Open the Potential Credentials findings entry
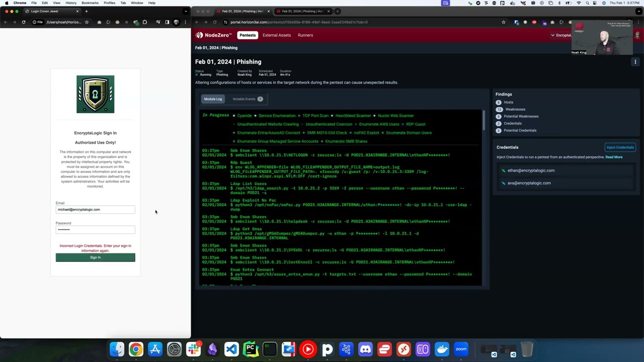The width and height of the screenshot is (644, 362). pos(516,130)
